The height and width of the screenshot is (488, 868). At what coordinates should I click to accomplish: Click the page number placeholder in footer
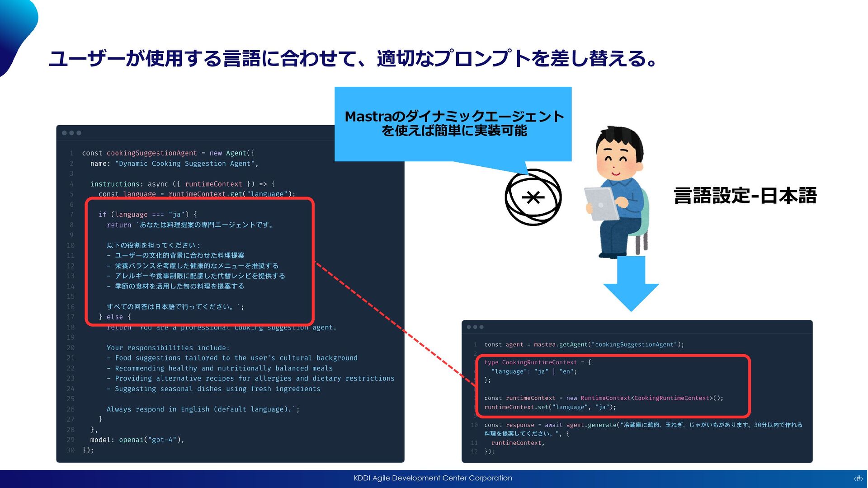[x=858, y=479]
